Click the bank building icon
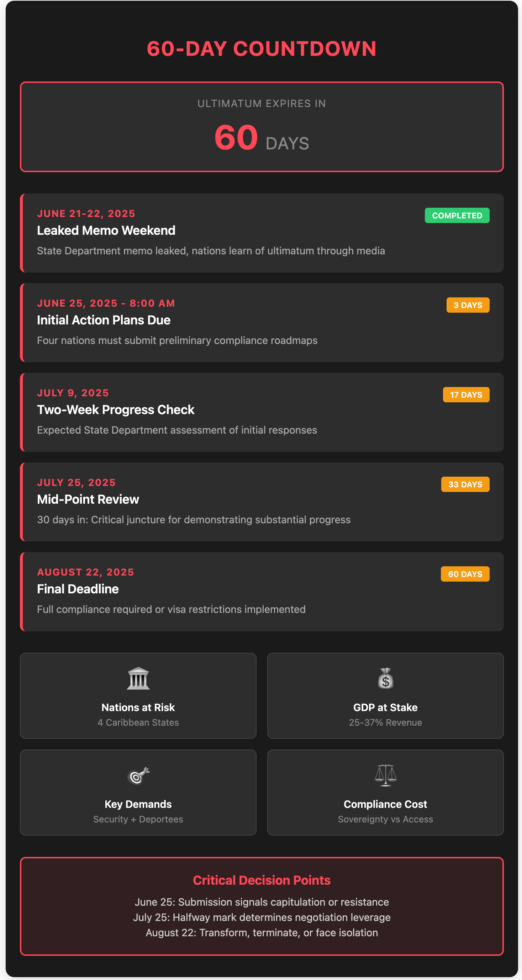 point(138,678)
